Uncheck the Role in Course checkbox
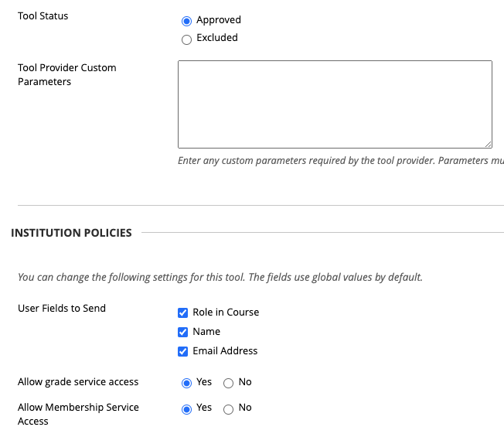504x444 pixels. coord(183,313)
